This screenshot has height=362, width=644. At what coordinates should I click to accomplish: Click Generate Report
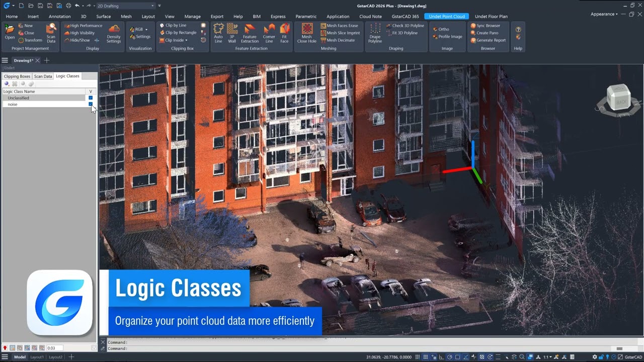tap(488, 40)
